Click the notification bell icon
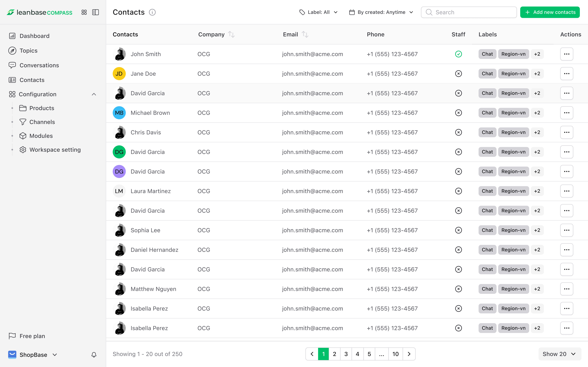The height and width of the screenshot is (367, 588). click(x=94, y=355)
